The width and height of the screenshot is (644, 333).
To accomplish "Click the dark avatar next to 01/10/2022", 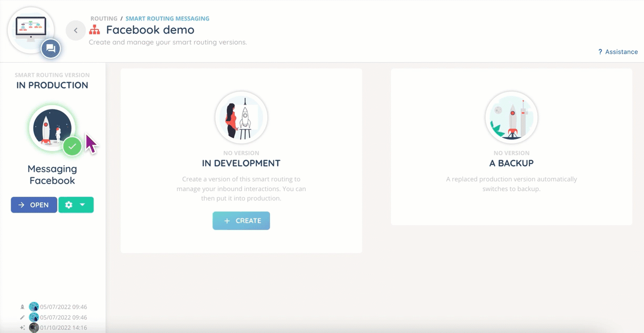I will click(x=34, y=328).
